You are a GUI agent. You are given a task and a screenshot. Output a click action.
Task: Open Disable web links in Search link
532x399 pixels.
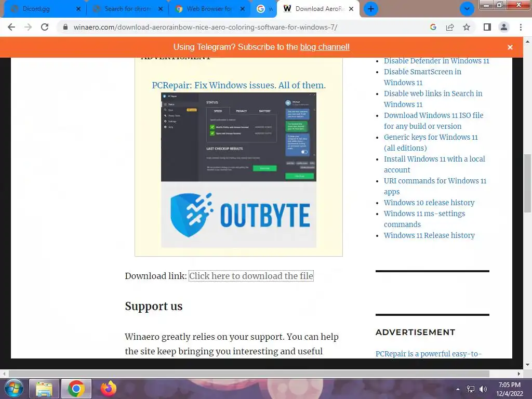tap(433, 99)
